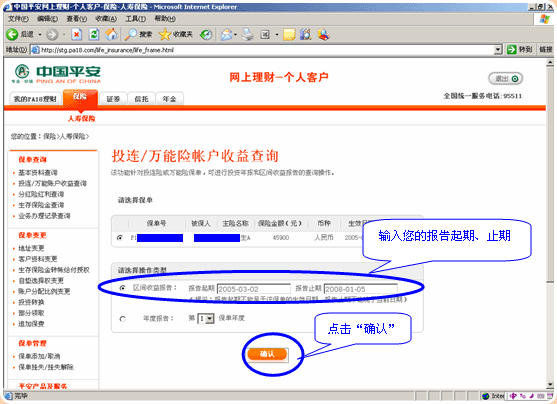
Task: Open 投资转换 link
Action: click(x=31, y=302)
